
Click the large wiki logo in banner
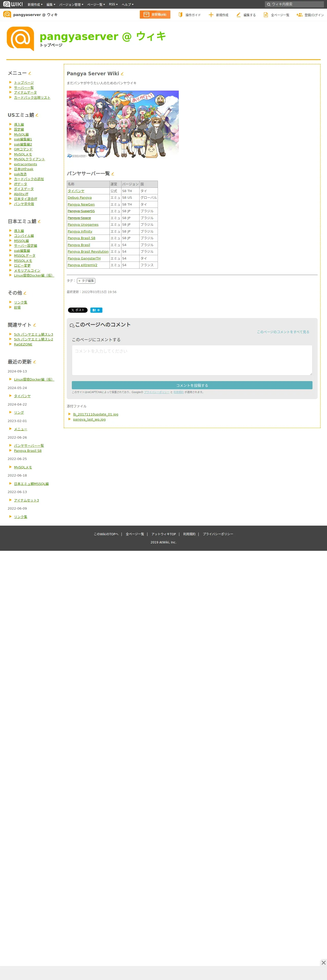[x=21, y=39]
